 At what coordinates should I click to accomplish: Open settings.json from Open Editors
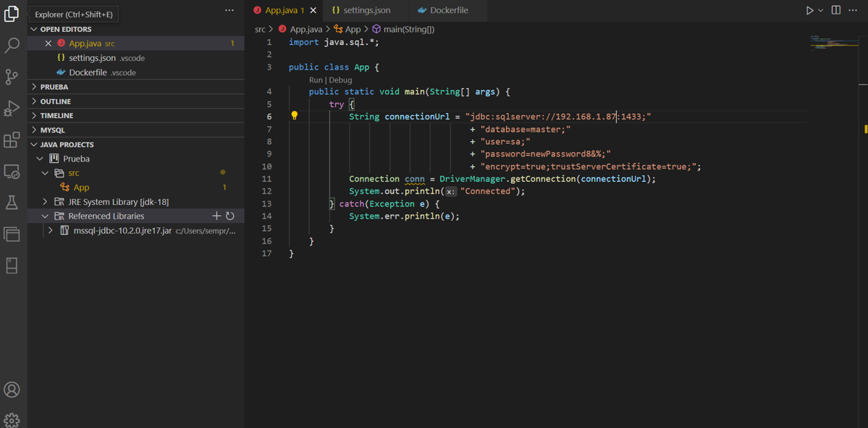pos(135,58)
